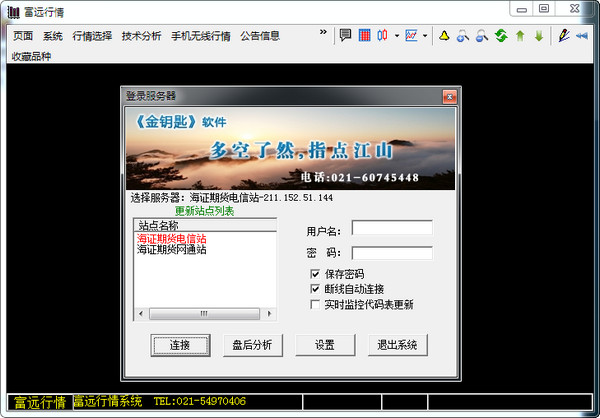
Task: Click the yellow alarm bell icon
Action: point(444,36)
